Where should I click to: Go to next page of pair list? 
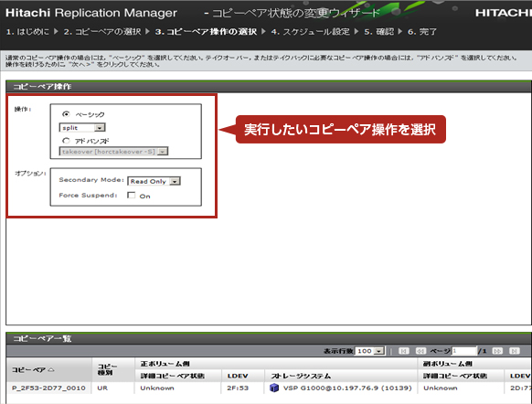click(497, 351)
